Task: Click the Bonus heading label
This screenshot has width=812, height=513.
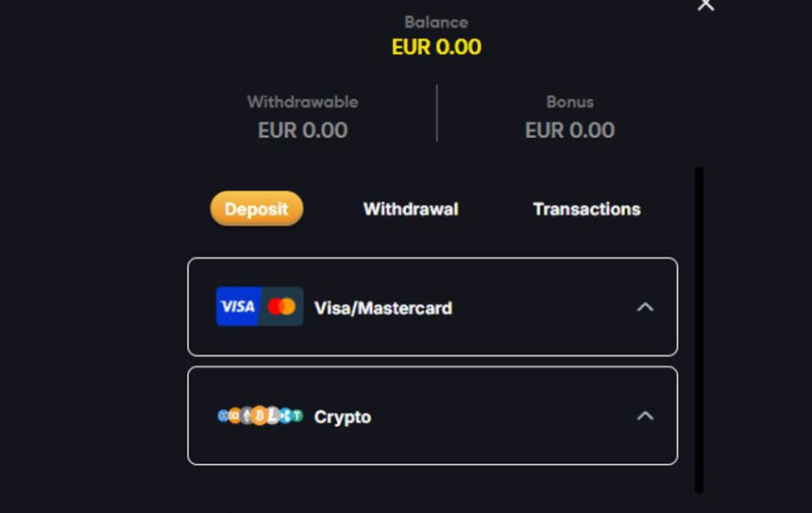Action: [x=569, y=102]
